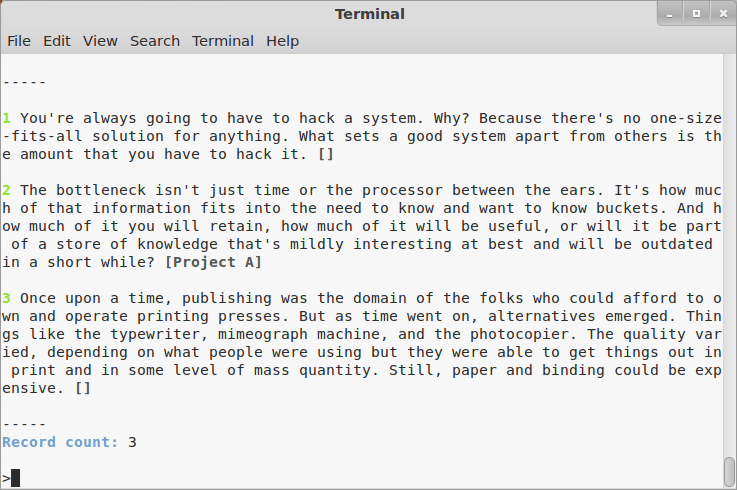Screen dimensions: 737x490
Task: Open the Edit menu
Action: coord(57,41)
